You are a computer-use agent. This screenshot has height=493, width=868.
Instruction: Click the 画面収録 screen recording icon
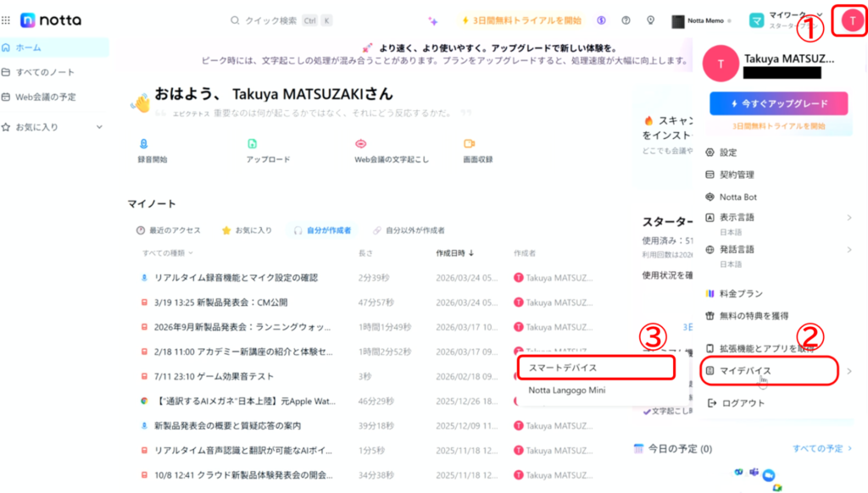coord(469,144)
